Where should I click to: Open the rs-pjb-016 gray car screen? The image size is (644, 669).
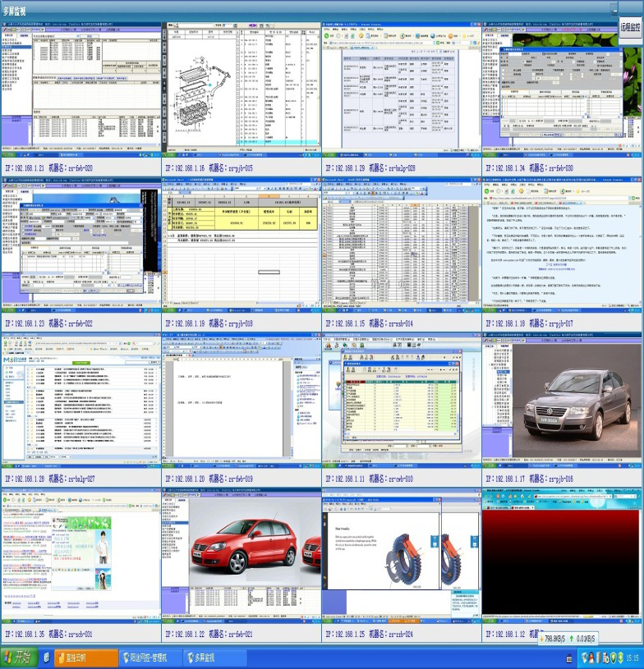[x=562, y=402]
